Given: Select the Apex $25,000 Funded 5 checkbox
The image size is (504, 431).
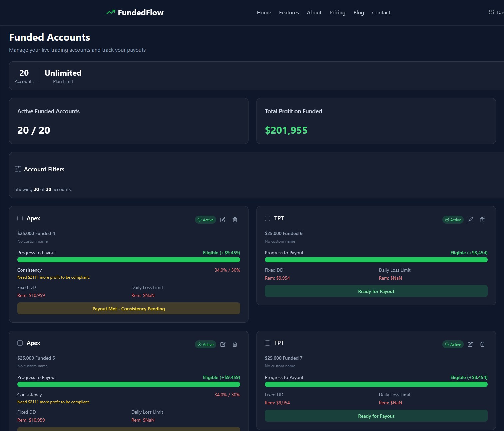Looking at the screenshot, I should 20,343.
